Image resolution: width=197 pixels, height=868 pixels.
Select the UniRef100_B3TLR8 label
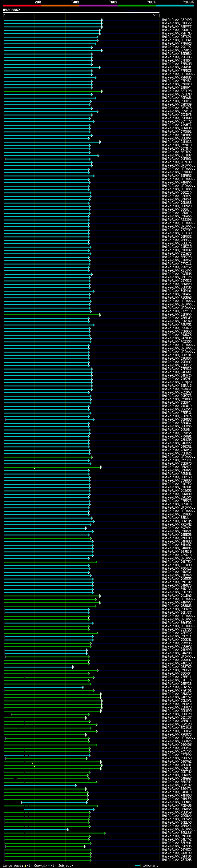point(177,91)
